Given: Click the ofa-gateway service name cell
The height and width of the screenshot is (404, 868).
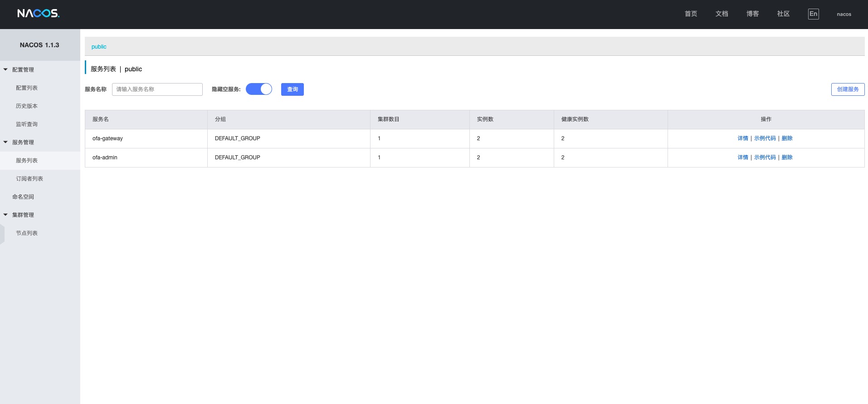Looking at the screenshot, I should pyautogui.click(x=146, y=138).
